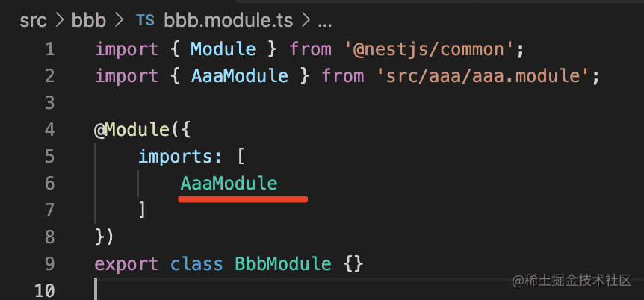
Task: Click the class keyword
Action: coord(196,263)
